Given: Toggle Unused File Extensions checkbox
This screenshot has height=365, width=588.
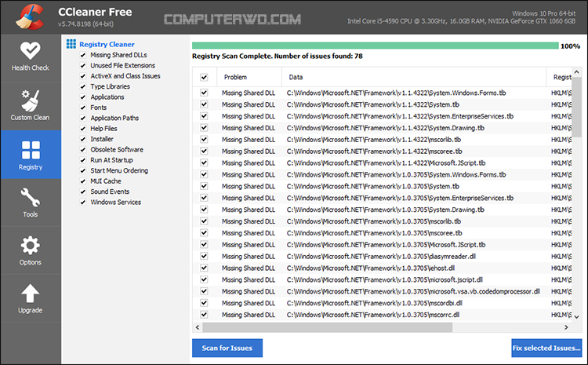Looking at the screenshot, I should tap(83, 66).
